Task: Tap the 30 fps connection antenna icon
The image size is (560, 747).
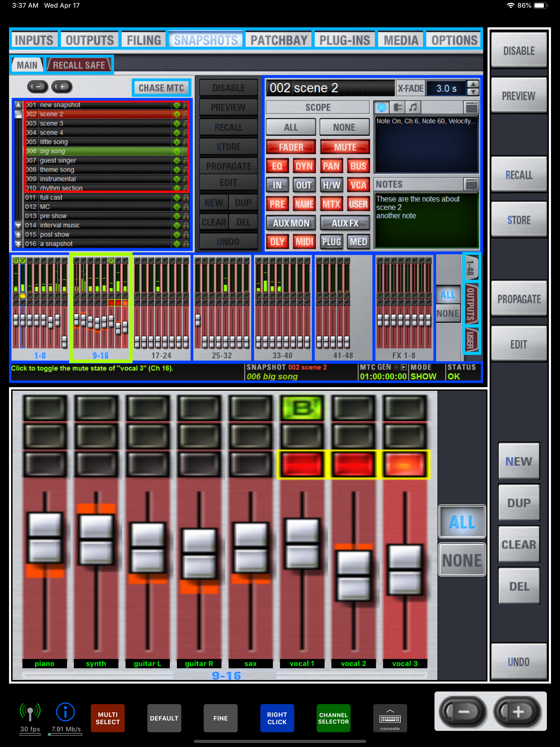Action: pos(30,712)
